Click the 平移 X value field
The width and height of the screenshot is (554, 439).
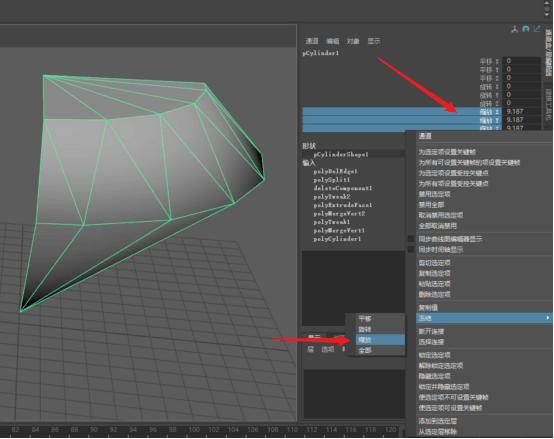pos(521,61)
